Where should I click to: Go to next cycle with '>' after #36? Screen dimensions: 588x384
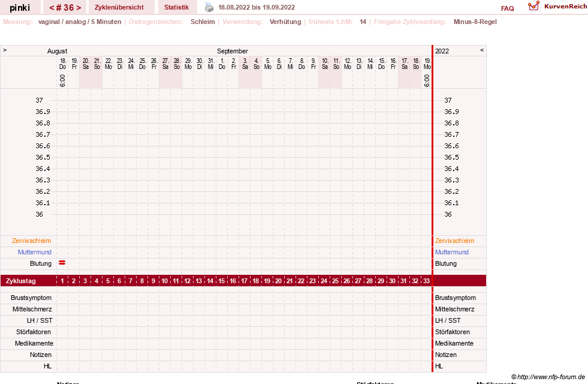click(79, 8)
